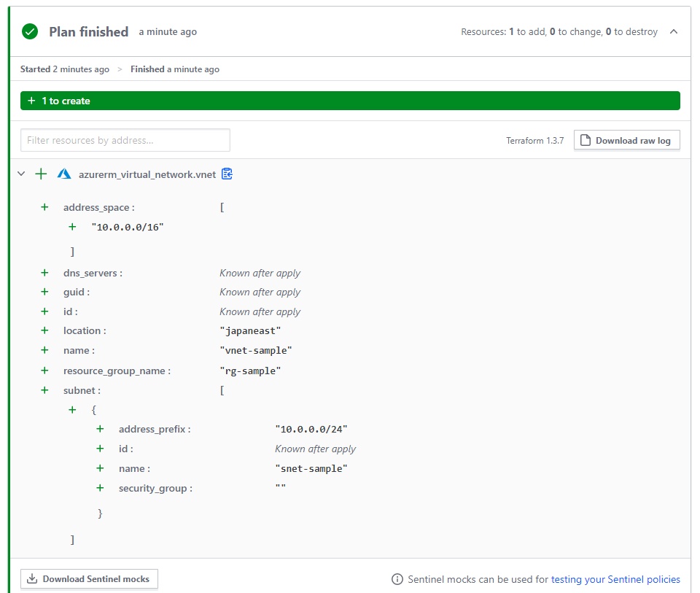Collapse the Plan finished section chevron

click(674, 31)
